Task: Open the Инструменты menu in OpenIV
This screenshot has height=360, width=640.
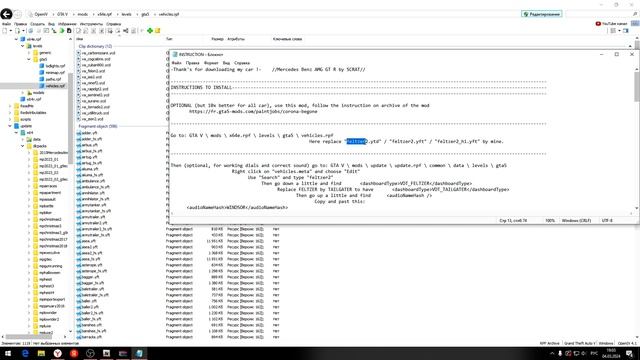Action: click(91, 24)
